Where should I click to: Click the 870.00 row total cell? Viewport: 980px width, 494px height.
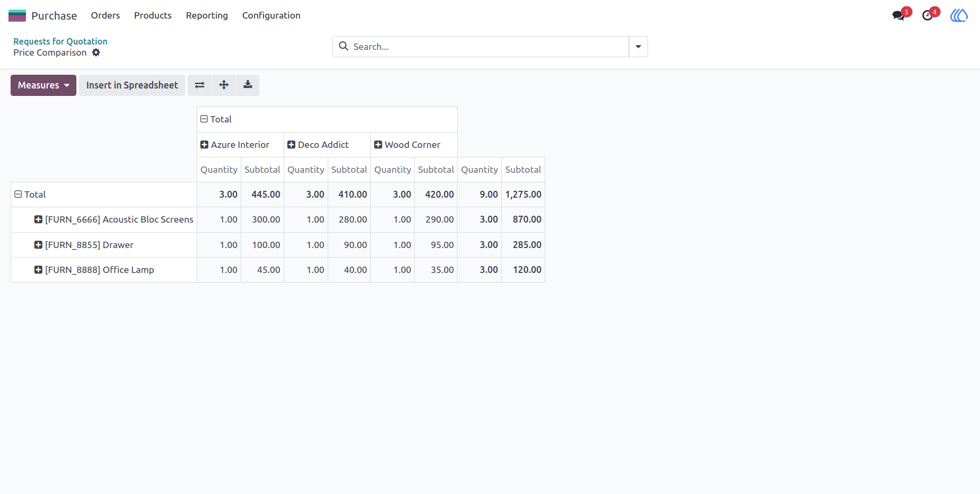tap(523, 219)
